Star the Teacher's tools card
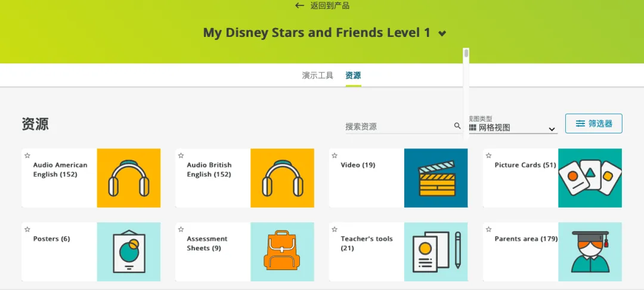This screenshot has height=304, width=644. [x=335, y=229]
